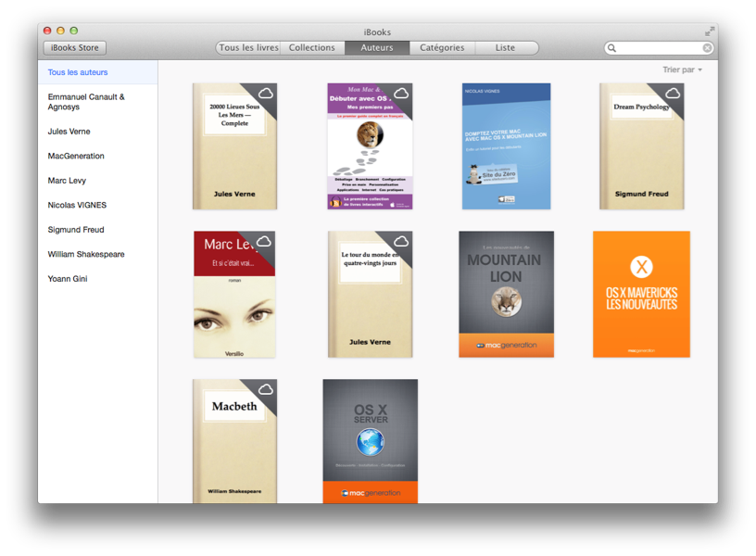This screenshot has width=756, height=556.
Task: Open Dream Psychology book cover
Action: tap(642, 146)
